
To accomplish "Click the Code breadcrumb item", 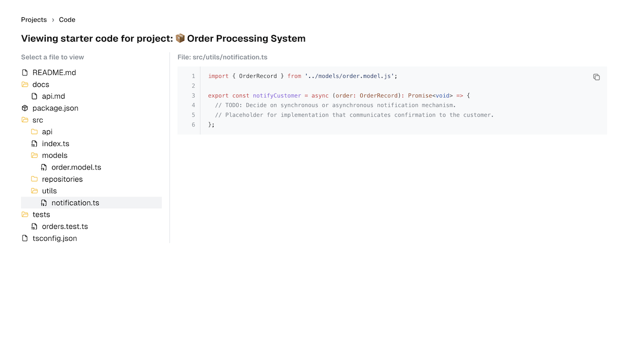I will [67, 20].
